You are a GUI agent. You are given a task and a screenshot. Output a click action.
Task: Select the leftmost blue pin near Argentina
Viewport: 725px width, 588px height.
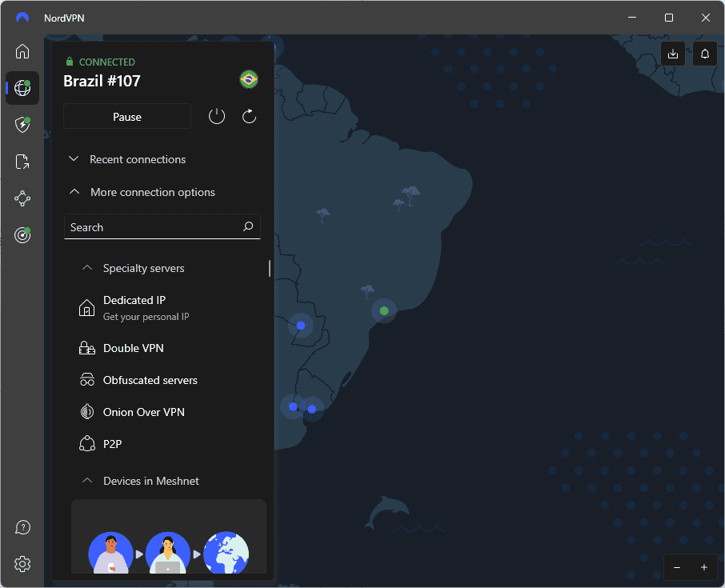tap(293, 406)
